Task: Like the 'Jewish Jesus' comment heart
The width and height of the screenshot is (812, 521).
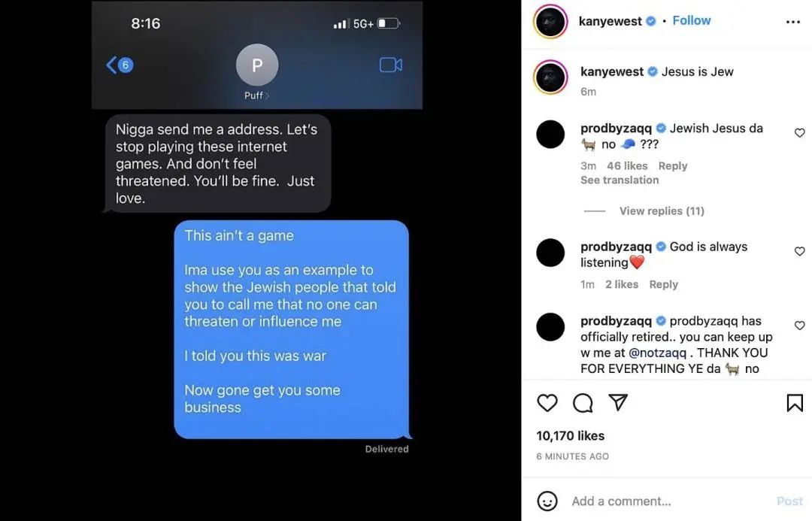Action: [x=799, y=133]
